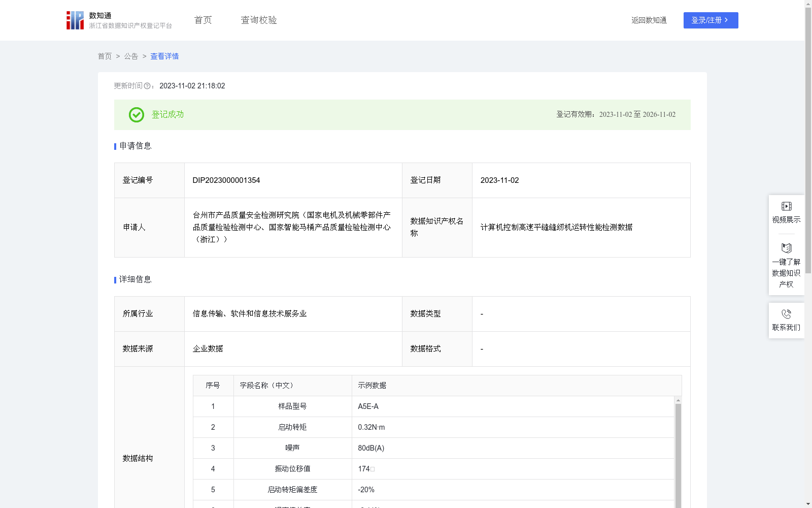Image resolution: width=812 pixels, height=508 pixels.
Task: Click sample value A5E-A
Action: tap(368, 406)
